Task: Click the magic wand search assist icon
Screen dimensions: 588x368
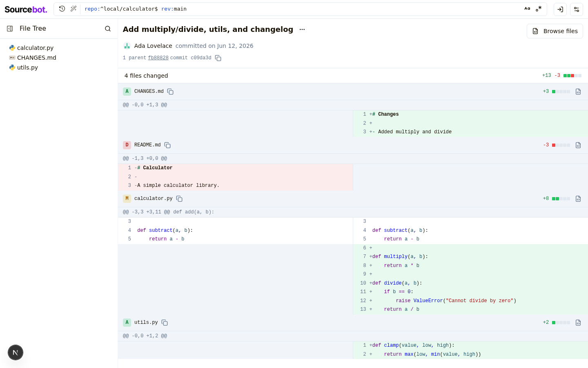Action: click(73, 9)
